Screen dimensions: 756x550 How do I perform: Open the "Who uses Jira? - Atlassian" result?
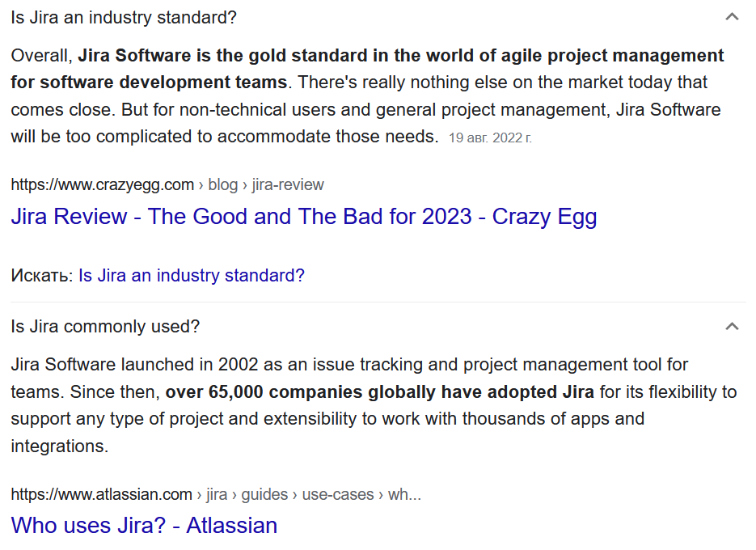(x=144, y=526)
